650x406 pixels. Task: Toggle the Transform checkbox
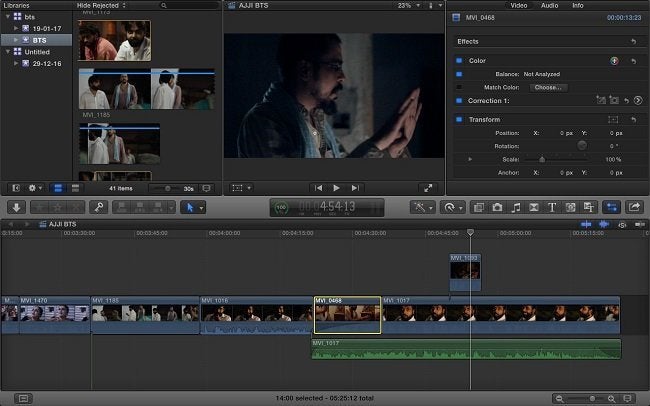(459, 119)
